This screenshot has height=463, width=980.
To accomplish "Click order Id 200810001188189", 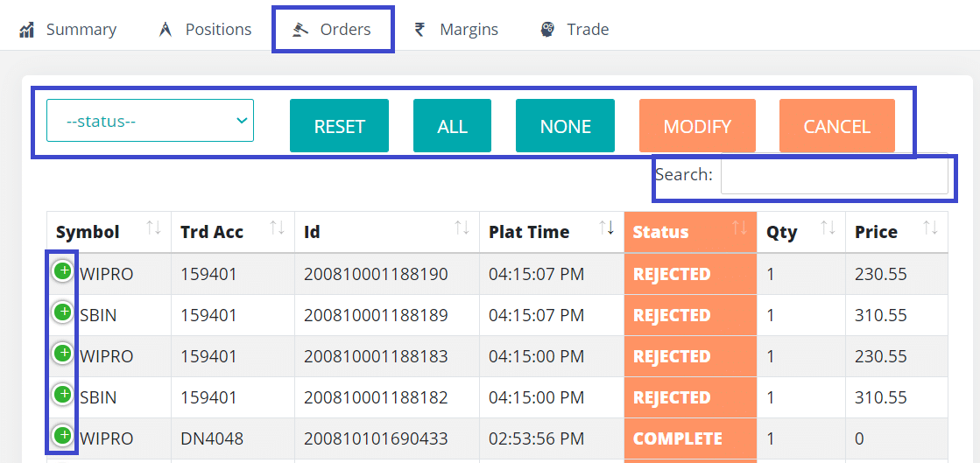I will 376,316.
